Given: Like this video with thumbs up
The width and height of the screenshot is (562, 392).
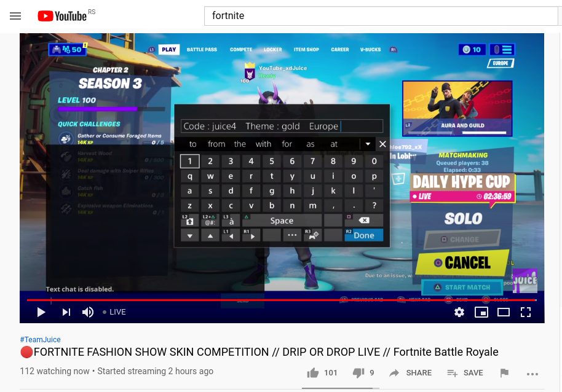Looking at the screenshot, I should pos(314,373).
